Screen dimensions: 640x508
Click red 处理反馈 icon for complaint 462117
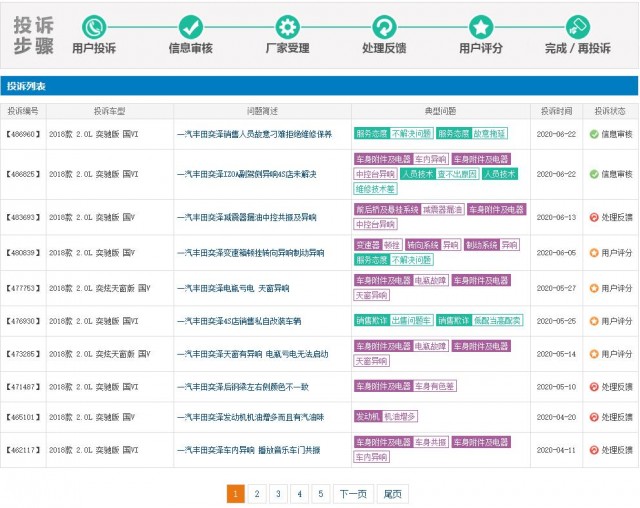click(594, 450)
